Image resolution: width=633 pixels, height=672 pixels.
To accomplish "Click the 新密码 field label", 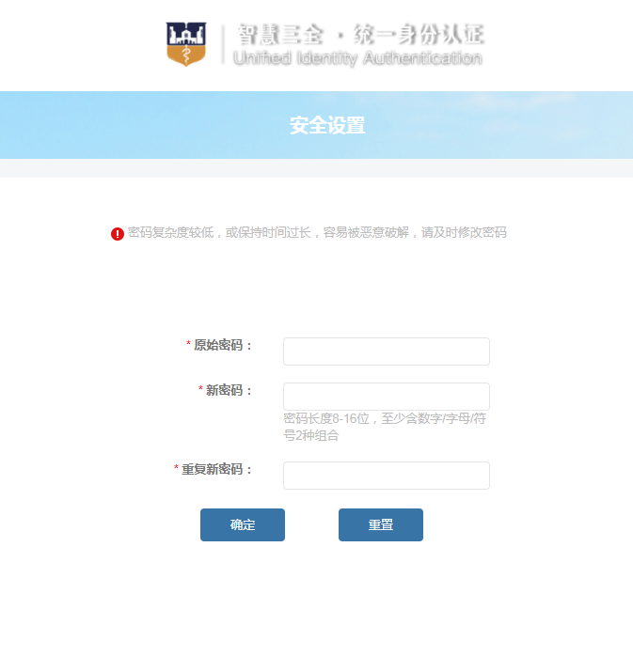I will (x=229, y=390).
